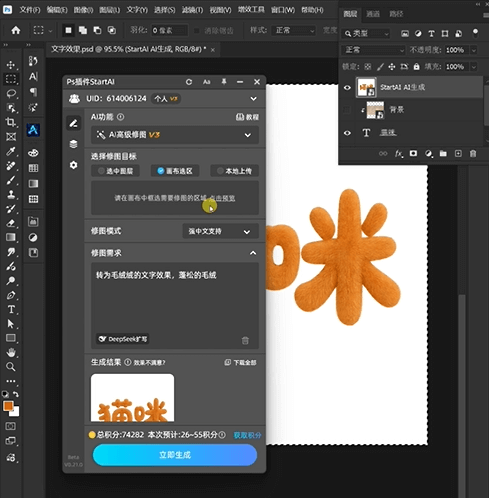The image size is (489, 498).
Task: Open the fill percentage dropdown
Action: [474, 67]
